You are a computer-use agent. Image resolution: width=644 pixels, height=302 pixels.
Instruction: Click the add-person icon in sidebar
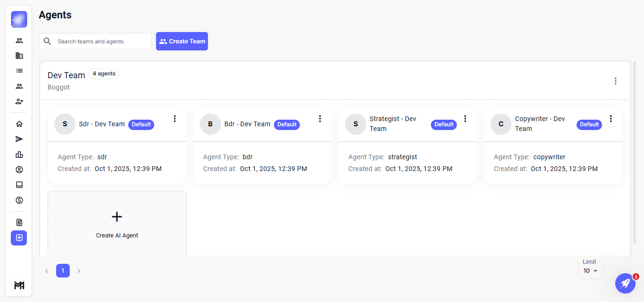click(x=19, y=101)
